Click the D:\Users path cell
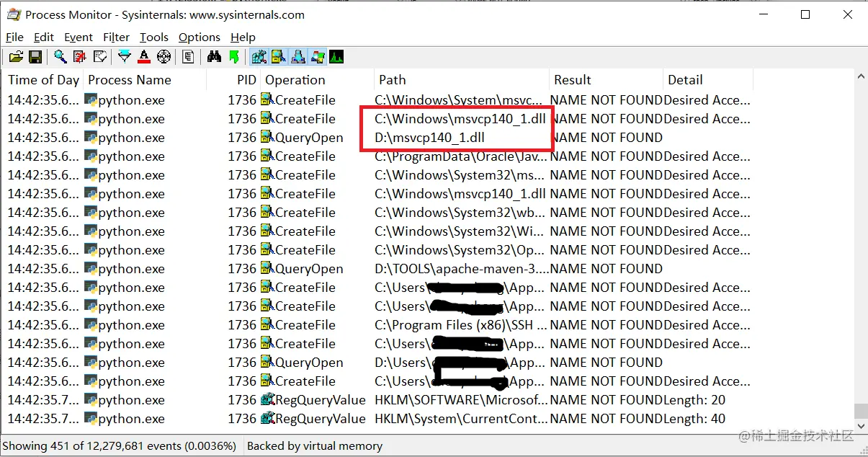 461,363
